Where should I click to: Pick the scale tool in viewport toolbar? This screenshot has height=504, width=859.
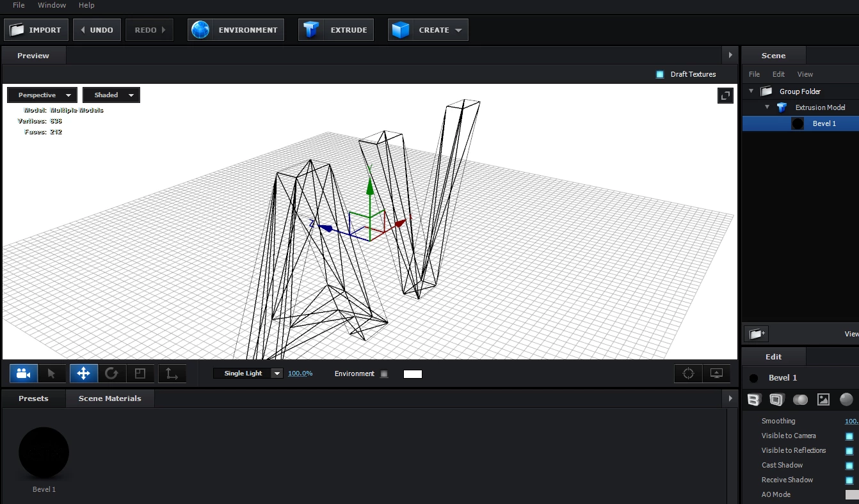coord(140,374)
